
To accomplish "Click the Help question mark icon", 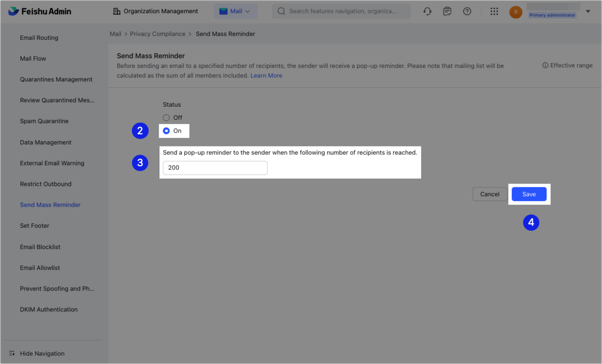I will (x=467, y=11).
